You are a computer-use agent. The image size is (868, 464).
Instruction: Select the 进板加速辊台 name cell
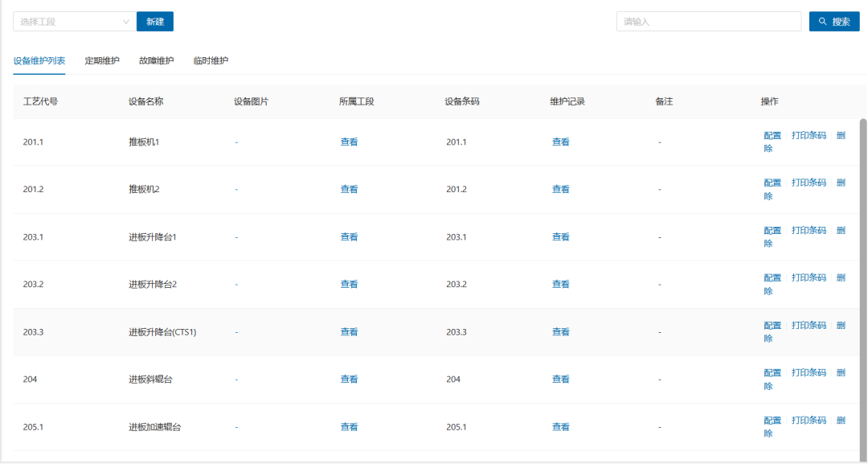pyautogui.click(x=155, y=428)
